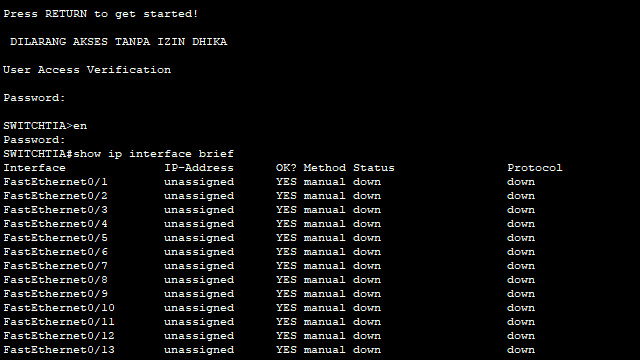
Task: Click 'Press RETURN to get started!' text
Action: tap(100, 14)
